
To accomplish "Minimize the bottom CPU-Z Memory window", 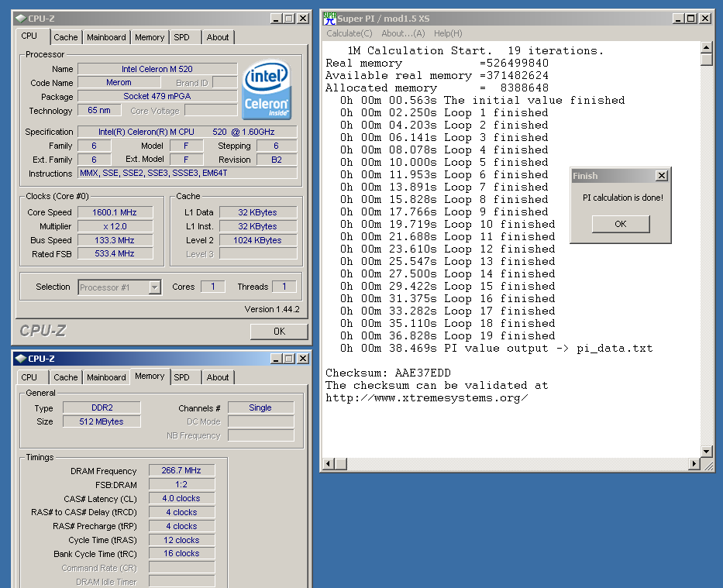I will click(x=276, y=359).
